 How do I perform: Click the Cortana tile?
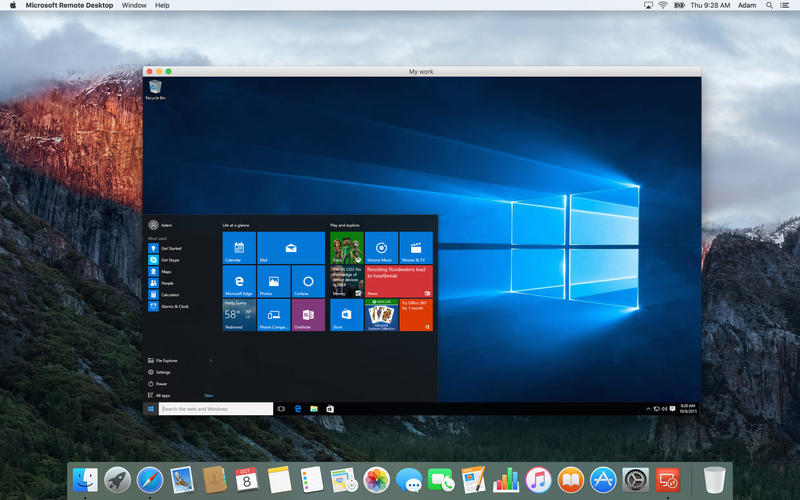308,281
